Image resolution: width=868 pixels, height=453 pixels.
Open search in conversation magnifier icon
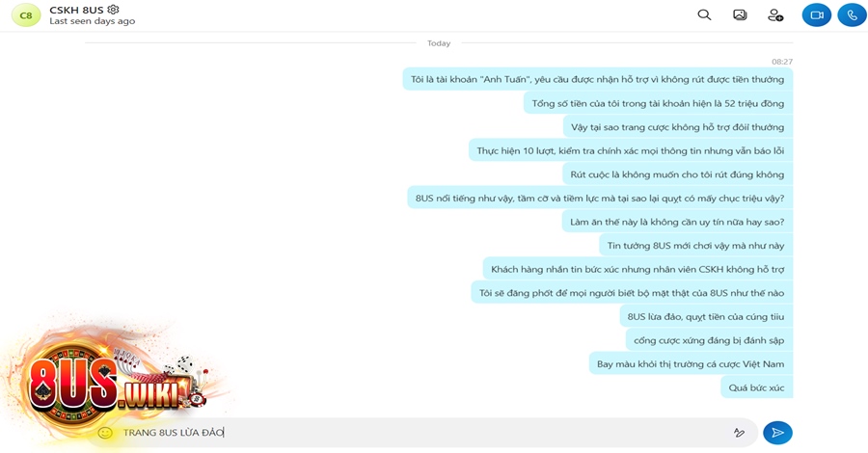coord(704,14)
